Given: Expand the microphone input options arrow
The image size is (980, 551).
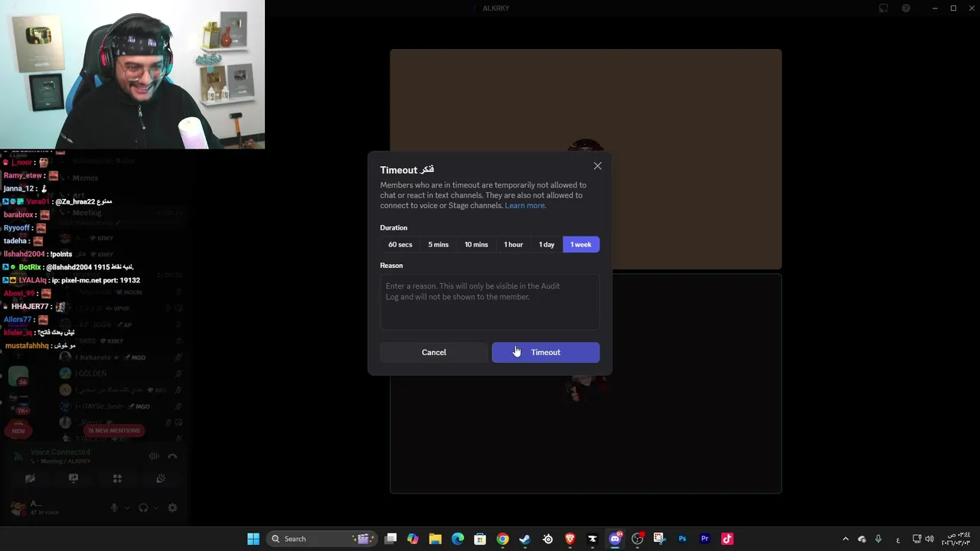Looking at the screenshot, I should [x=126, y=507].
